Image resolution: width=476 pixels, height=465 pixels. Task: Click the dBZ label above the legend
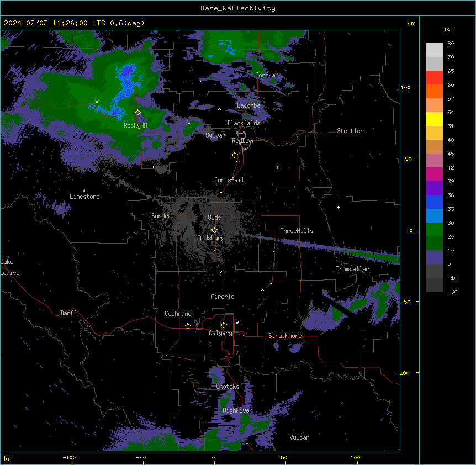click(447, 30)
